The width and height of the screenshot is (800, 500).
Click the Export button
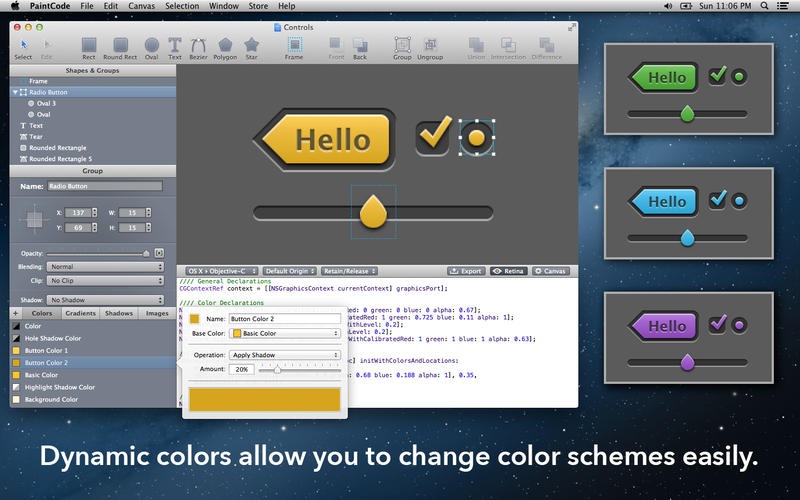[x=466, y=271]
